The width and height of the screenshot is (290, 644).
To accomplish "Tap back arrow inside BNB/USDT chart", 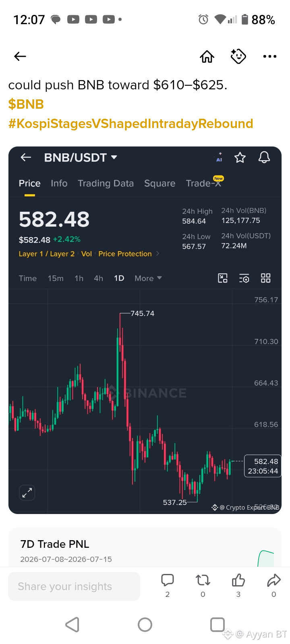I will click(x=26, y=157).
